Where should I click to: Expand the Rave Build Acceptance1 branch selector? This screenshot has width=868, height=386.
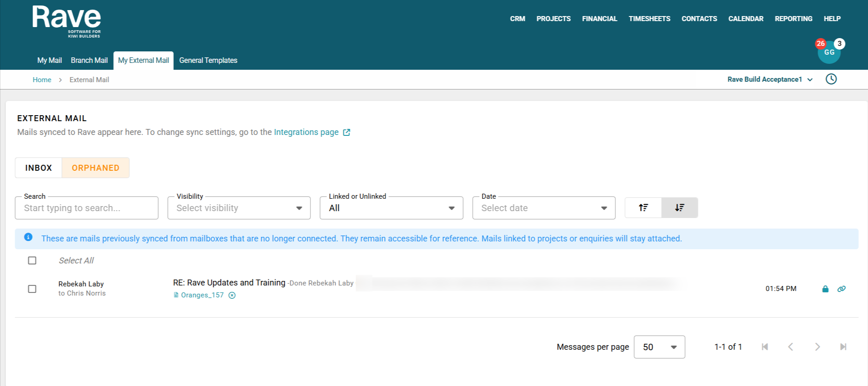tap(770, 79)
